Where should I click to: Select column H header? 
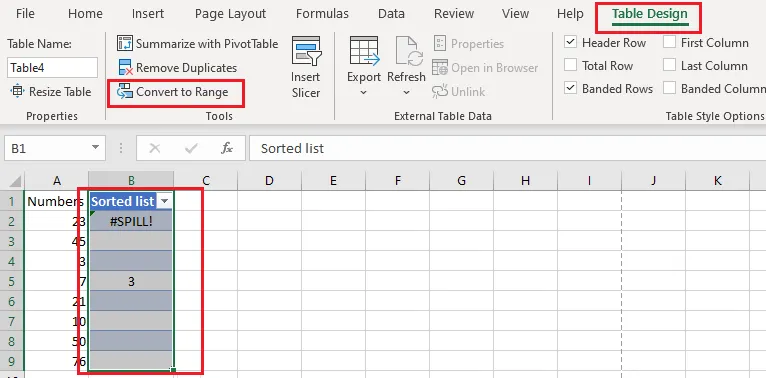[x=525, y=181]
